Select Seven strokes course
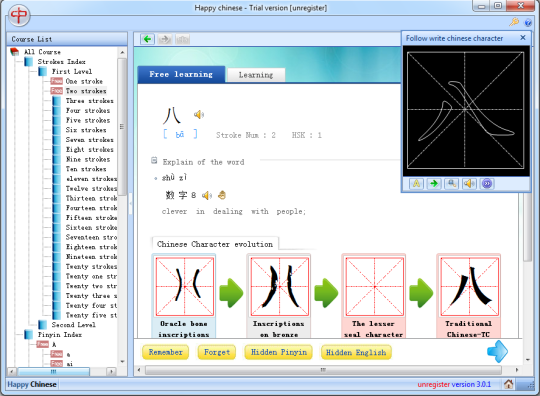The width and height of the screenshot is (540, 396). pyautogui.click(x=90, y=140)
